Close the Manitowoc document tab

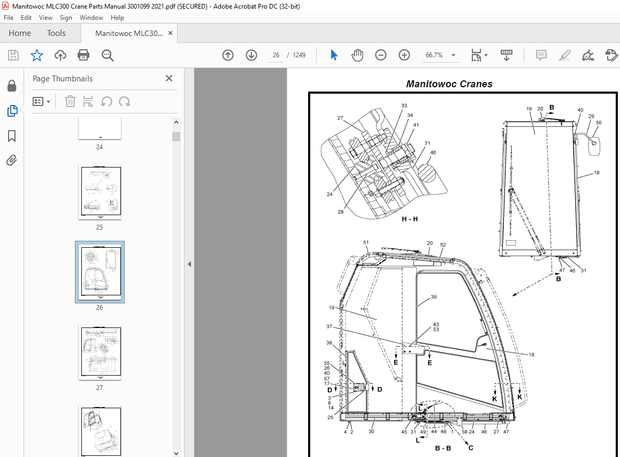(x=170, y=33)
